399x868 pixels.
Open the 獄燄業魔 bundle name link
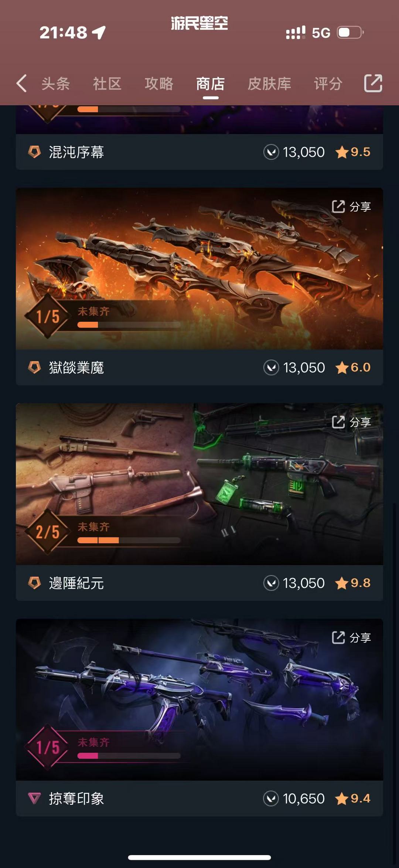76,368
